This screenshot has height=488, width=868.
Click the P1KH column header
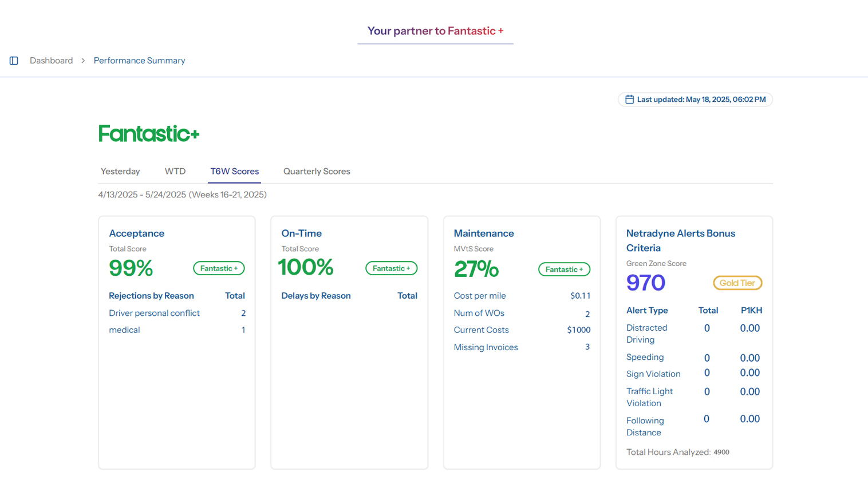751,311
